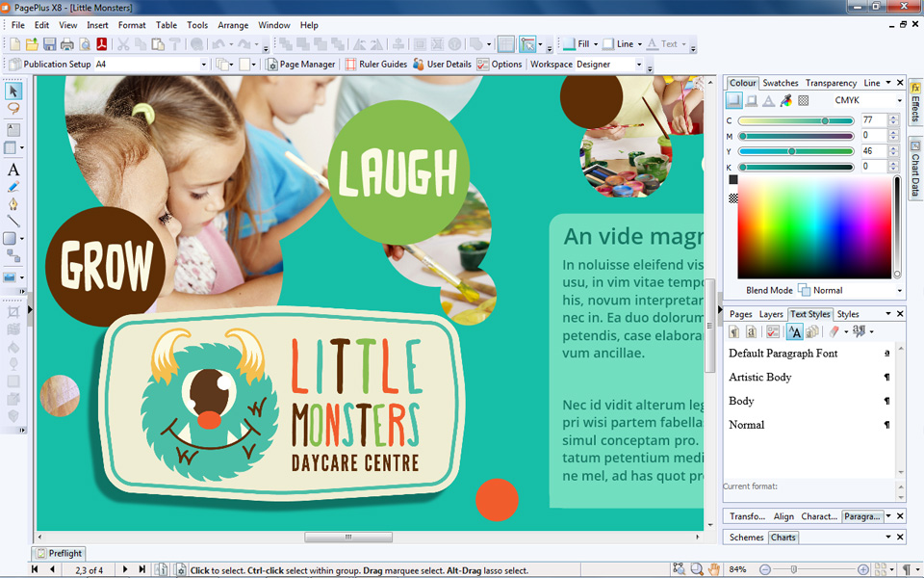The width and height of the screenshot is (924, 578).
Task: Switch to the Layers tab
Action: click(x=771, y=314)
